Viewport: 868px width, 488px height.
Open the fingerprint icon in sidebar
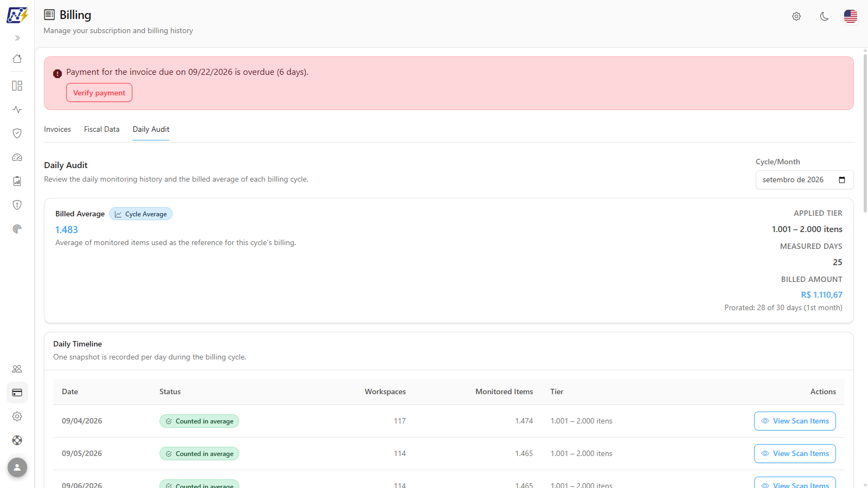click(17, 229)
